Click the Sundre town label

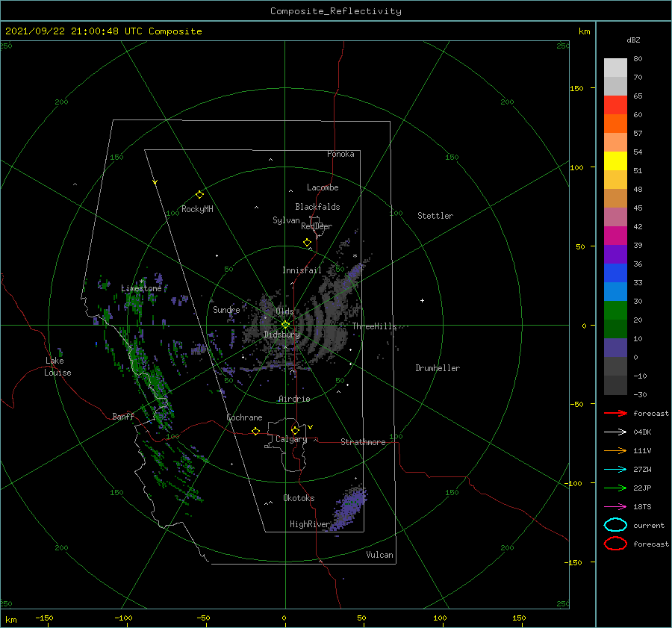226,310
